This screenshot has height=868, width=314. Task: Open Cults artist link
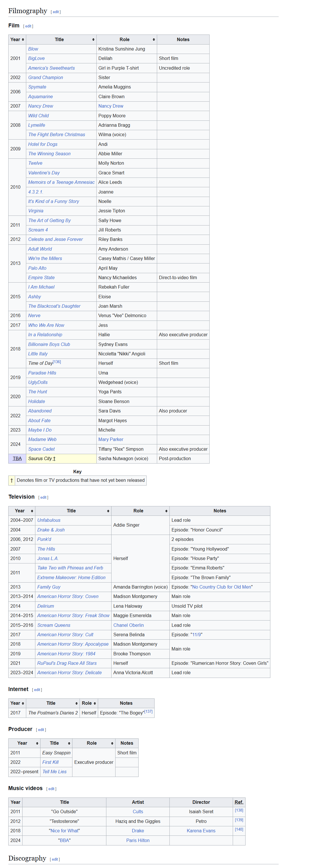tap(138, 812)
